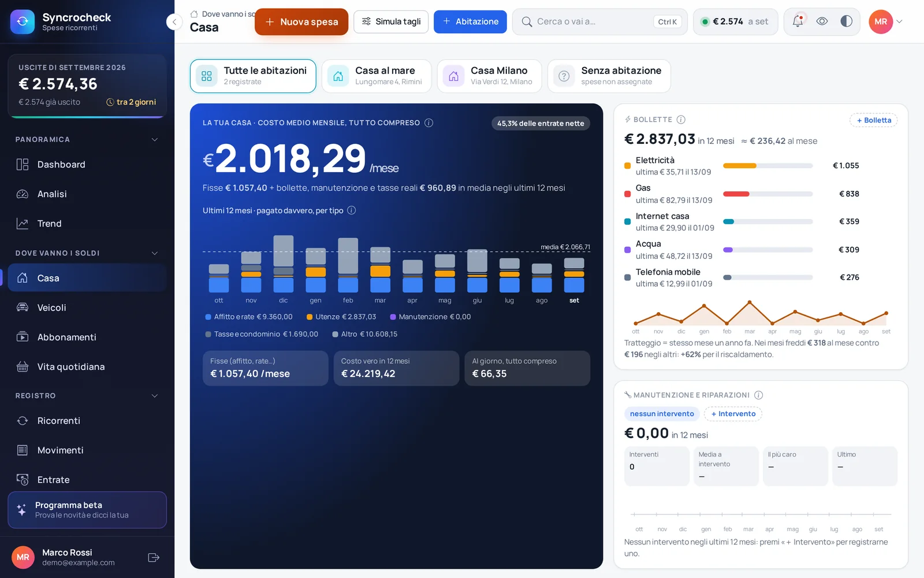Open Entrate page

click(x=87, y=480)
